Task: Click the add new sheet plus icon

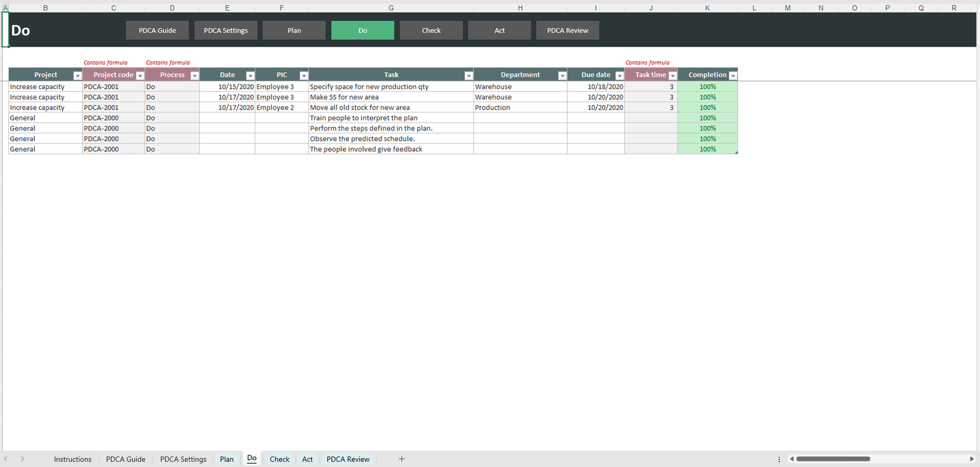Action: [x=402, y=459]
